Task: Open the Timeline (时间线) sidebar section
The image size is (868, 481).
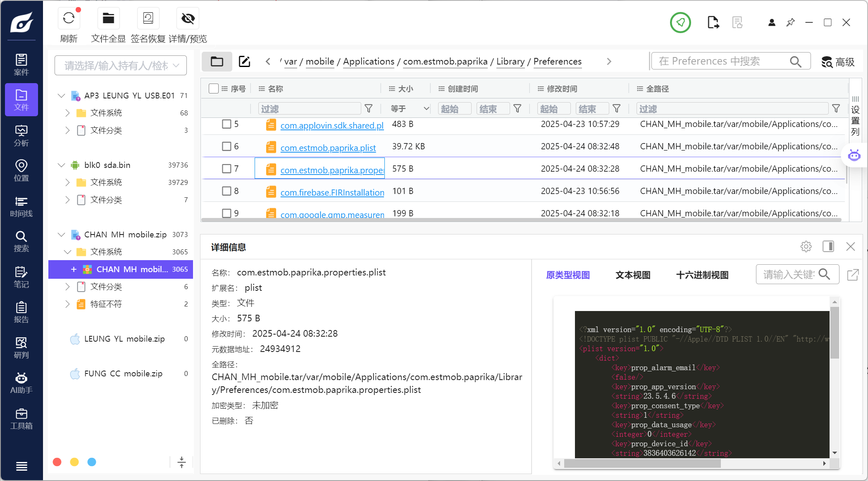Action: pyautogui.click(x=21, y=206)
